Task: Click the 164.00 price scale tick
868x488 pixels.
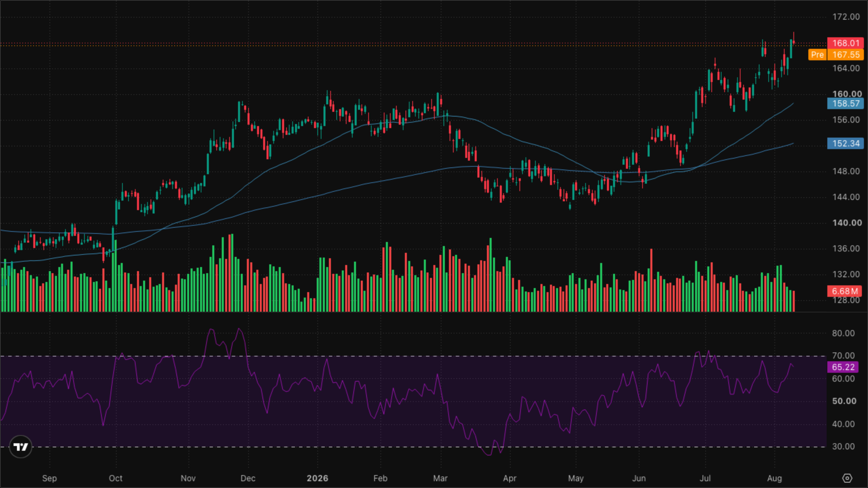Action: pyautogui.click(x=846, y=68)
